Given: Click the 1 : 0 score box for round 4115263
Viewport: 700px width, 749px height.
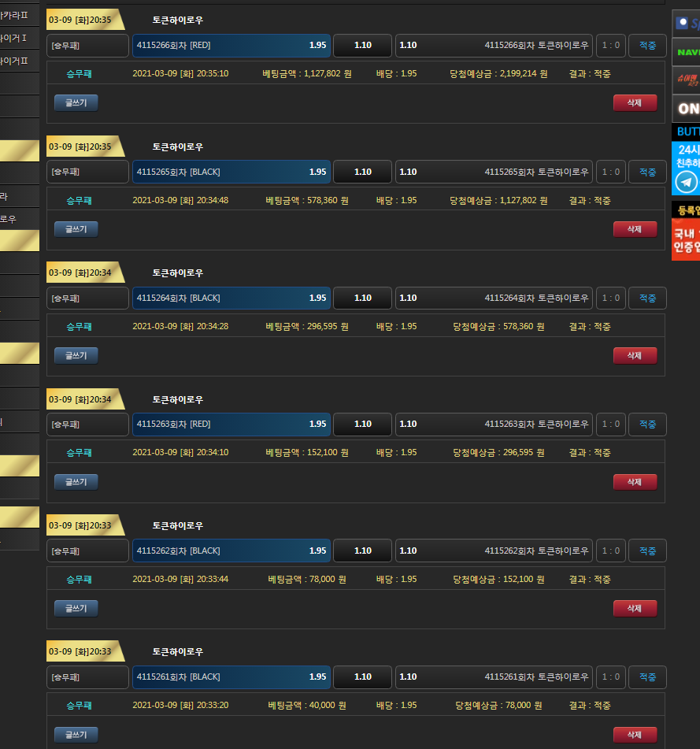Looking at the screenshot, I should coord(610,425).
